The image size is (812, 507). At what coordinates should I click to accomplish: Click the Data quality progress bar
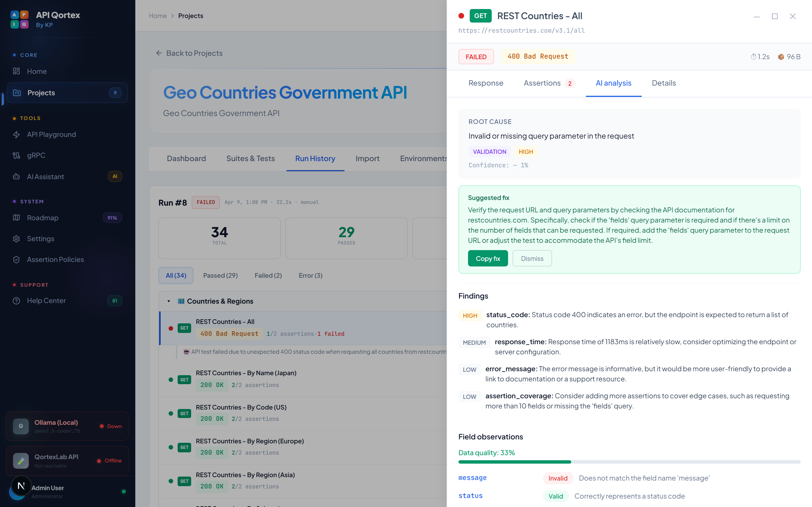pyautogui.click(x=629, y=462)
